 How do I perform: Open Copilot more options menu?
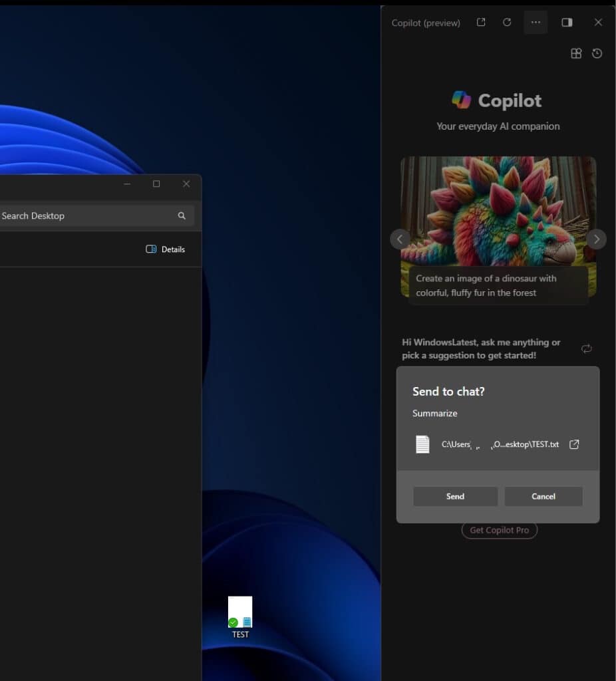click(536, 22)
